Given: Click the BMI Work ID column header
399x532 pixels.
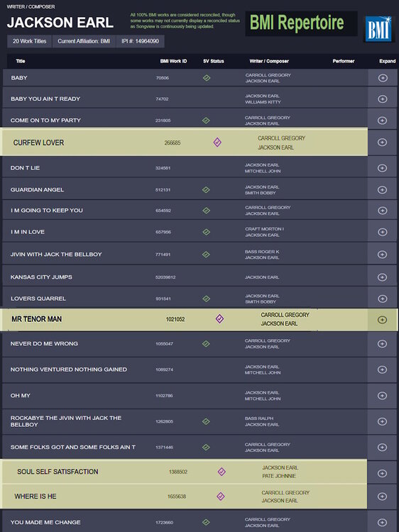Looking at the screenshot, I should tap(173, 61).
